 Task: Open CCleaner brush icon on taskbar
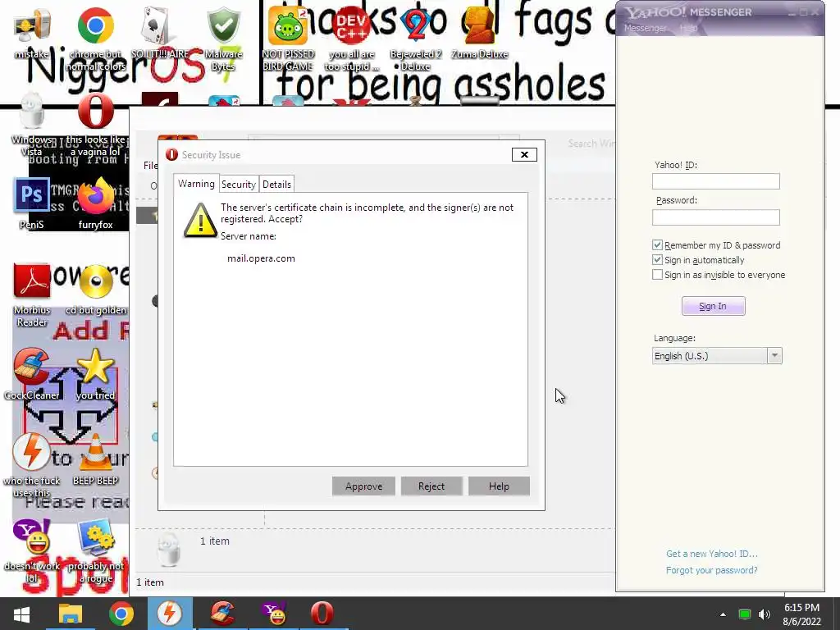tap(223, 614)
